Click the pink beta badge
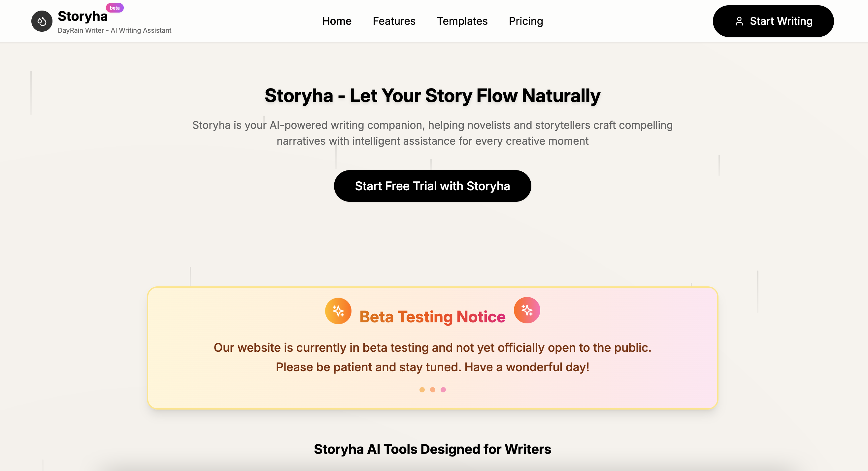This screenshot has height=471, width=868. click(x=115, y=8)
